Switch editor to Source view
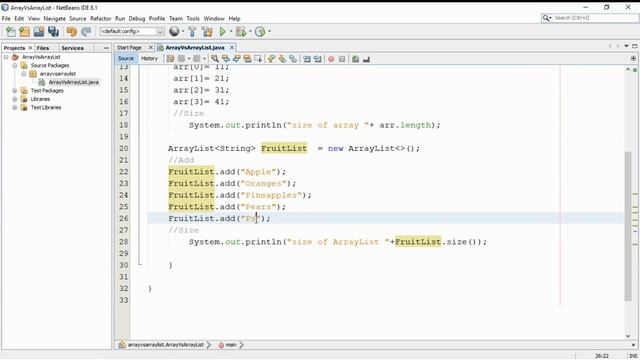Viewport: 640px width, 360px height. click(126, 58)
